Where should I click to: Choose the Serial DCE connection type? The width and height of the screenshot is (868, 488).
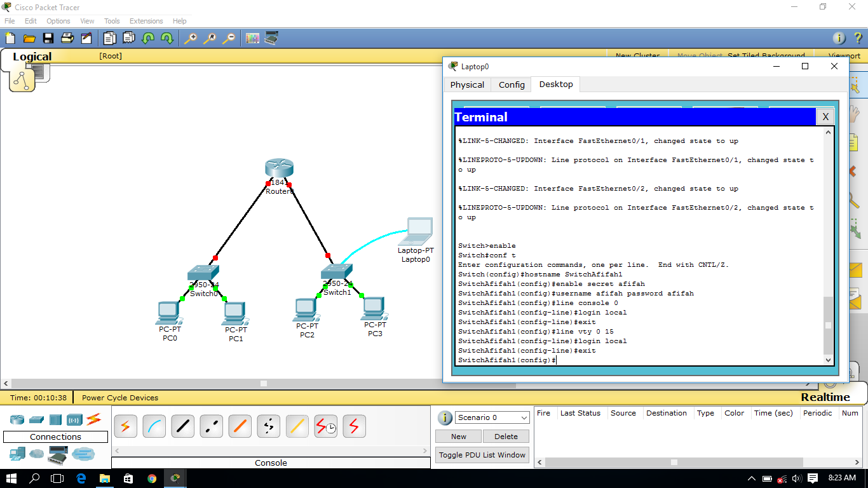(x=325, y=426)
